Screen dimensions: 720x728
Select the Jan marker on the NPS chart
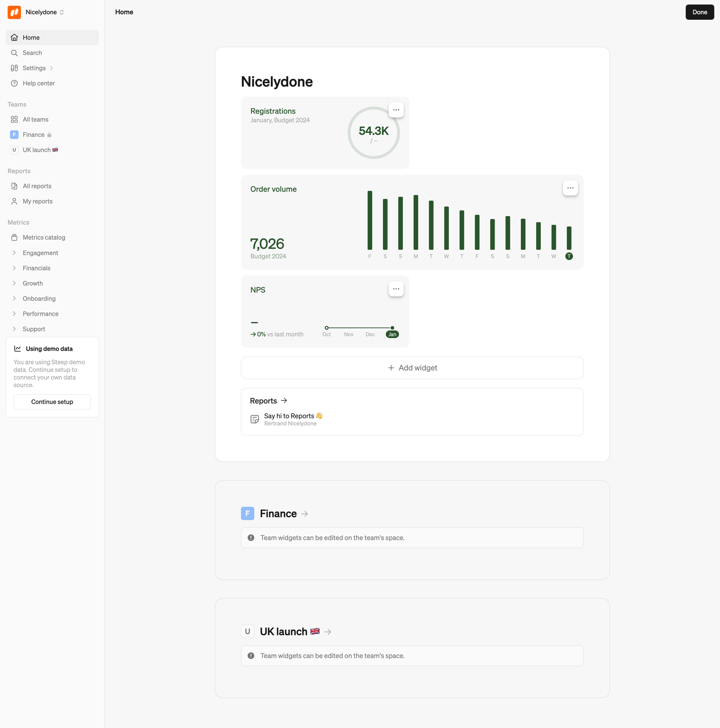click(392, 334)
